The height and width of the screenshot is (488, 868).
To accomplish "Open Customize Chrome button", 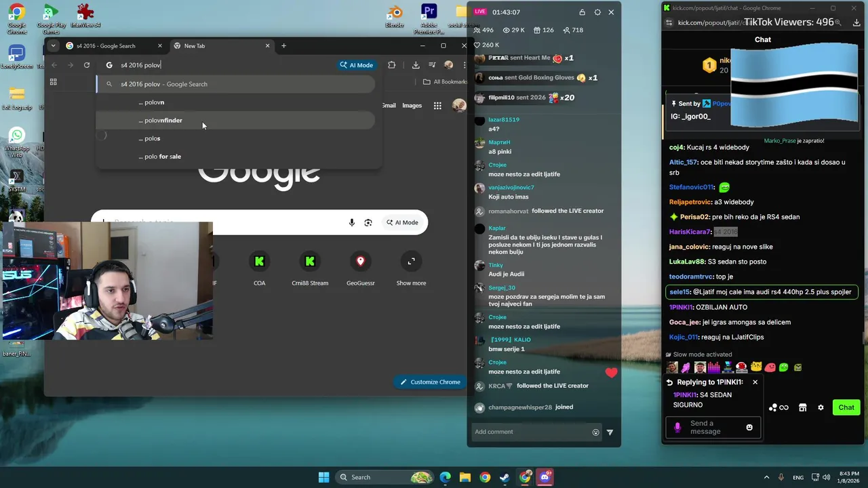I will pyautogui.click(x=430, y=382).
